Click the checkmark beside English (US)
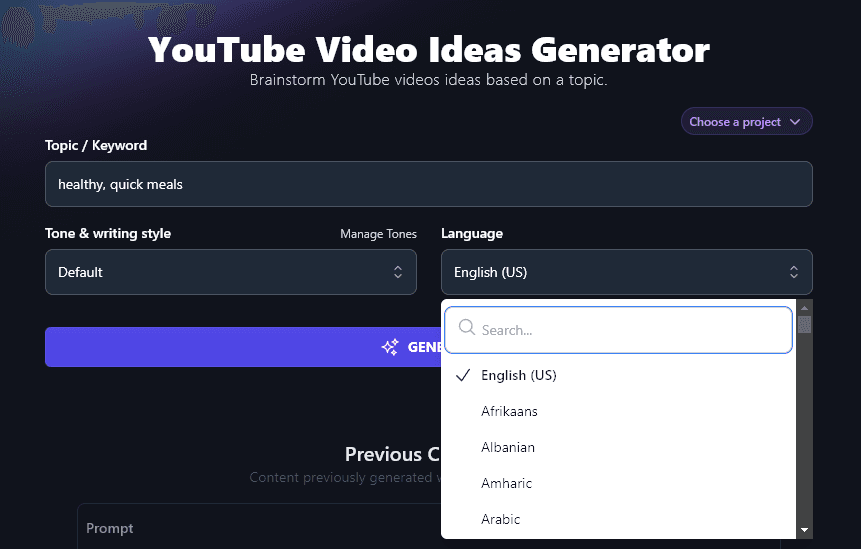861x549 pixels. tap(463, 375)
